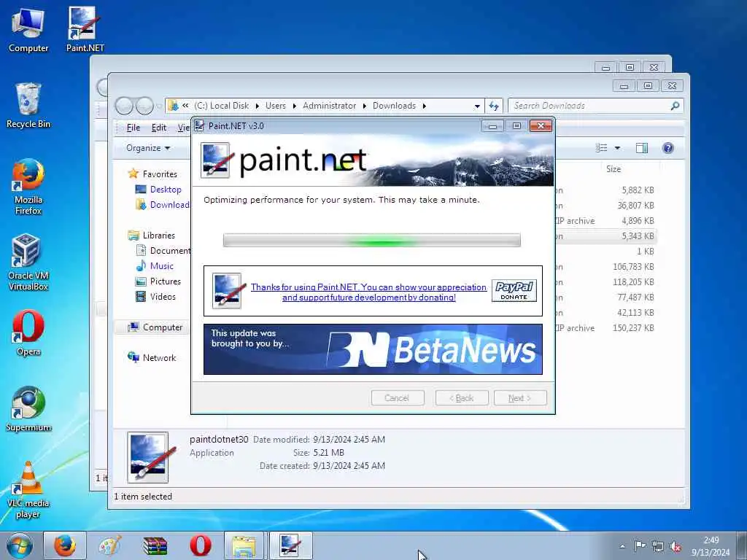Click the Explorer help question mark icon
The width and height of the screenshot is (747, 560).
668,148
